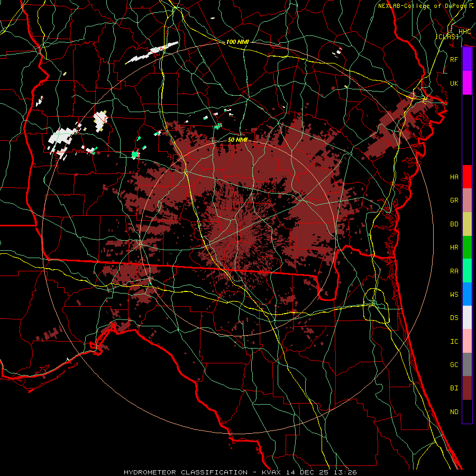Select the IC pink legend swatch
The height and width of the screenshot is (476, 476).
[x=467, y=341]
